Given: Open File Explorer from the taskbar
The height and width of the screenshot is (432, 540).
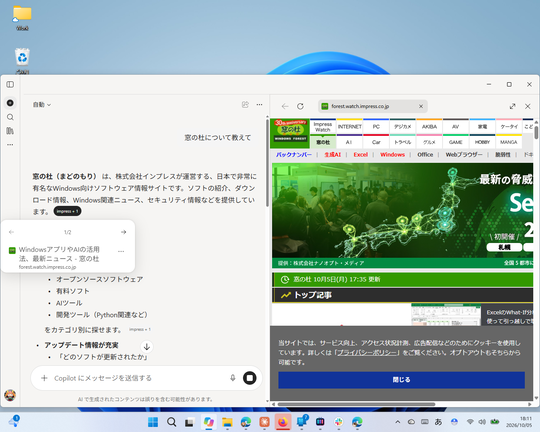Looking at the screenshot, I should point(227,422).
